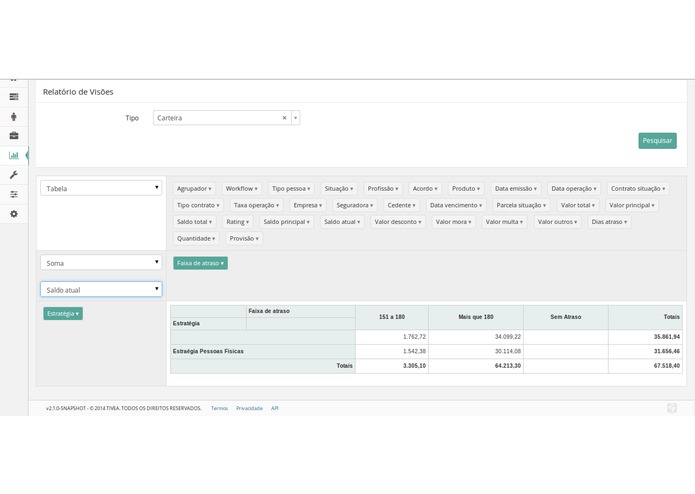Open the Profissão attribute filter
The width and height of the screenshot is (695, 494).
(x=383, y=188)
